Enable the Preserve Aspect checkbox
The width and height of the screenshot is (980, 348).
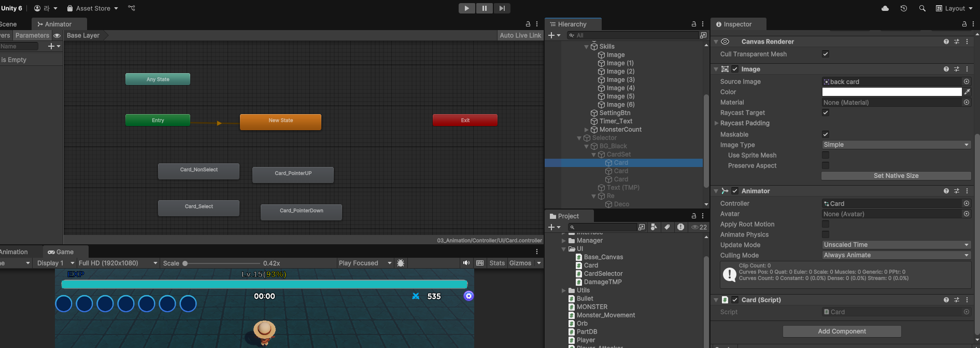pos(826,165)
